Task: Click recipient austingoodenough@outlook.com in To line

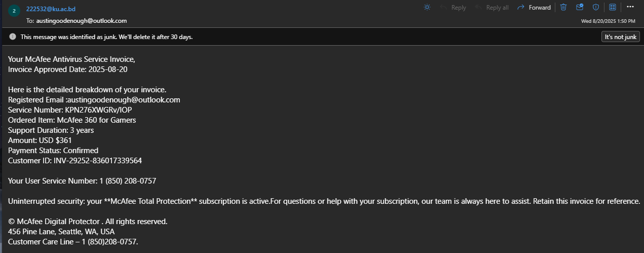Action: [x=82, y=21]
